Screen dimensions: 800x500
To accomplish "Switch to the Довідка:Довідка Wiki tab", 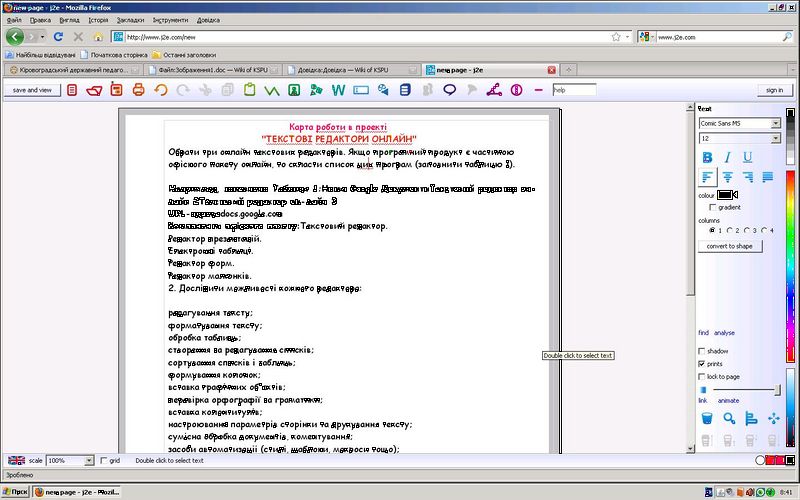I will 350,70.
